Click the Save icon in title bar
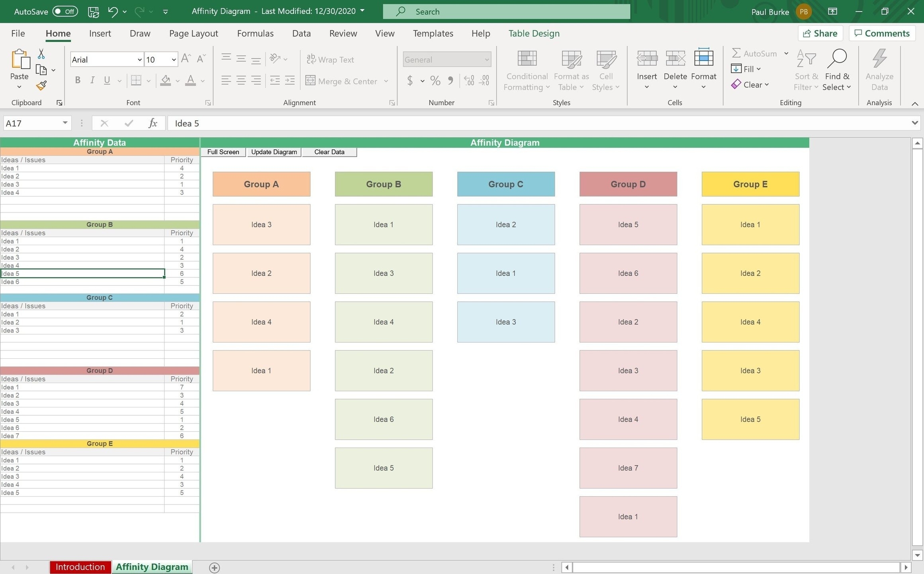The image size is (924, 574). point(93,12)
